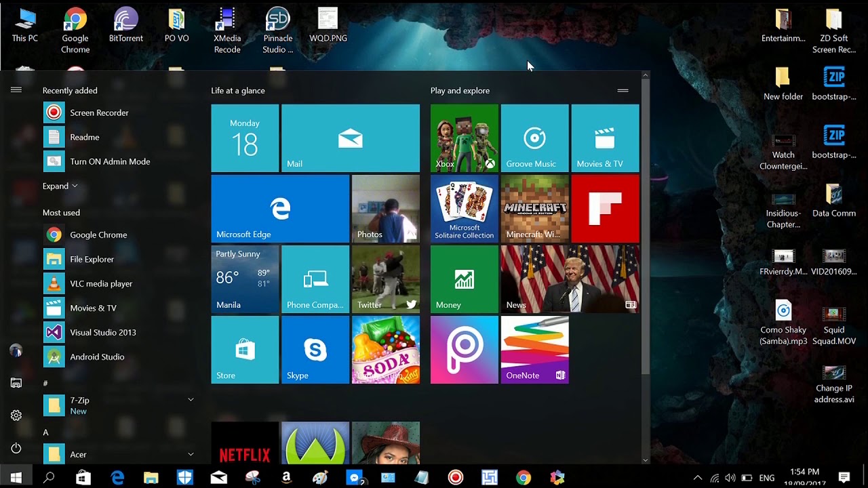Expand the 7-Zip folder chevron
Image resolution: width=868 pixels, height=488 pixels.
(x=191, y=400)
